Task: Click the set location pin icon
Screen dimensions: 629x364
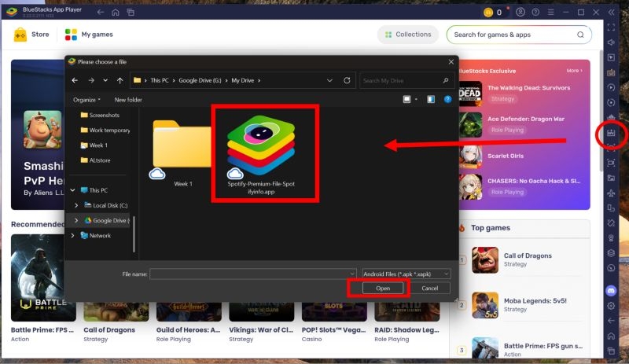Action: click(x=611, y=238)
